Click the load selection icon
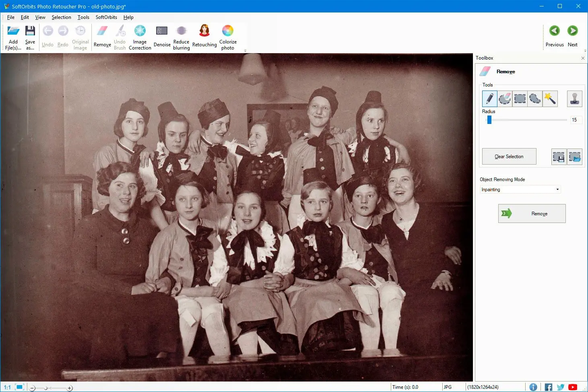The width and height of the screenshot is (588, 392). coord(575,157)
